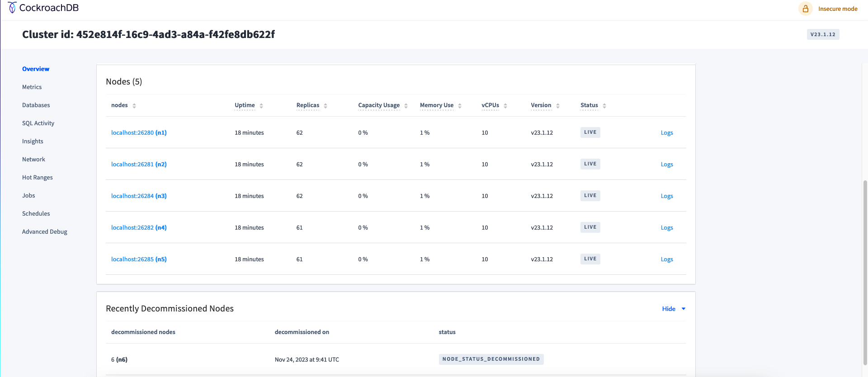868x377 pixels.
Task: Click the LIVE status badge for n1
Action: point(590,132)
